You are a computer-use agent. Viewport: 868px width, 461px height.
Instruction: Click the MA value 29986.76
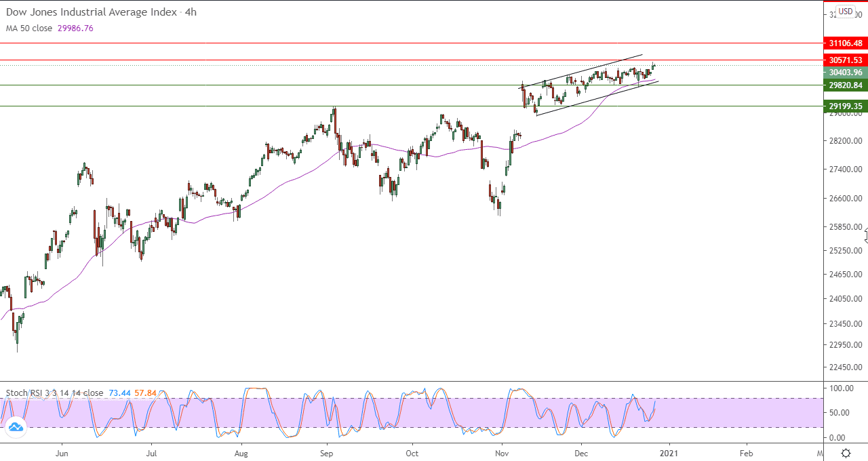[77, 28]
